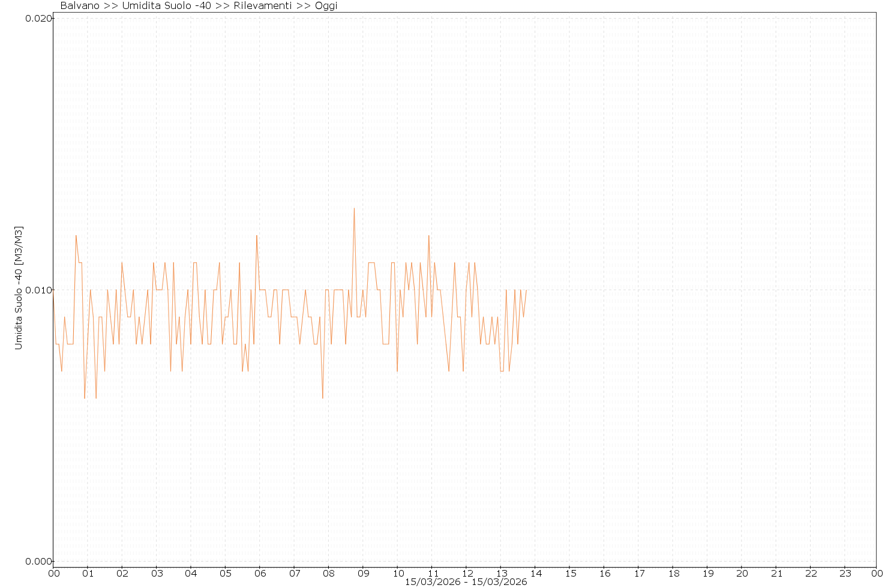Select hour 03 on the x-axis
Screen dimensions: 888x588
pos(157,573)
